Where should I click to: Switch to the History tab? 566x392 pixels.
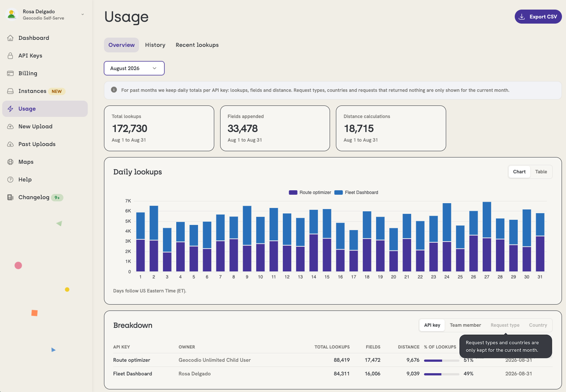click(x=155, y=45)
